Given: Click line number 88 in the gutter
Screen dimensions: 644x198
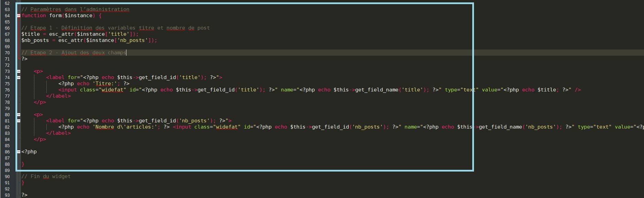Looking at the screenshot, I should point(7,164).
